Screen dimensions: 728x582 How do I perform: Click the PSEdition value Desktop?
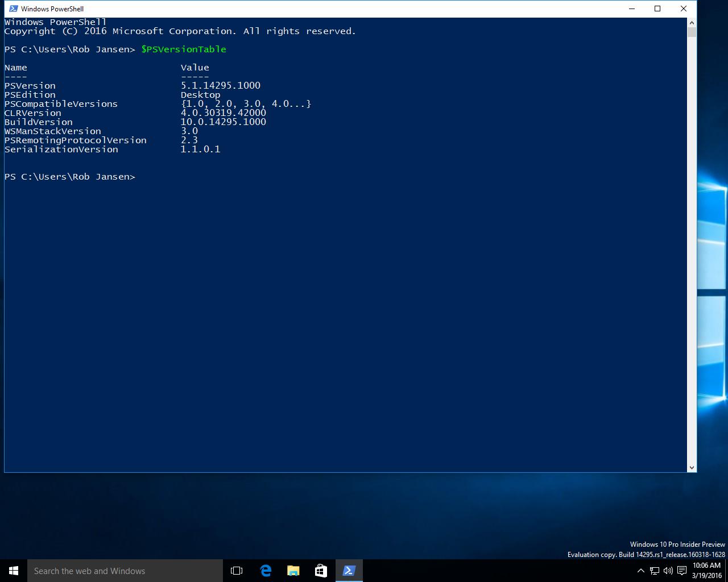click(x=201, y=95)
